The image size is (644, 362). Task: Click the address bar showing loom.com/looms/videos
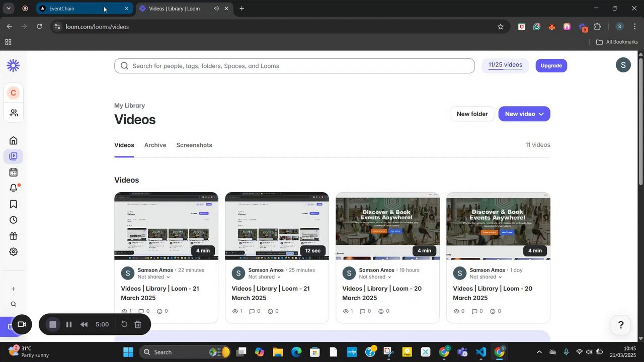point(279,27)
